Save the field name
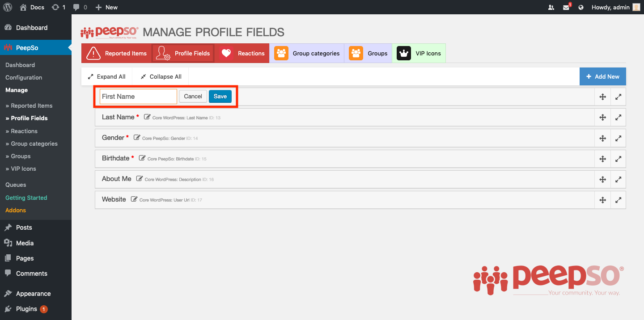Screen dimensions: 644x320 [x=220, y=97]
